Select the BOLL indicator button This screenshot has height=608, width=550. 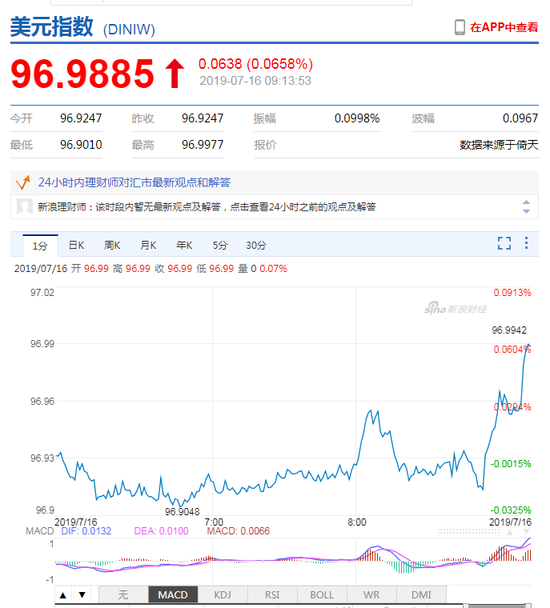(322, 594)
